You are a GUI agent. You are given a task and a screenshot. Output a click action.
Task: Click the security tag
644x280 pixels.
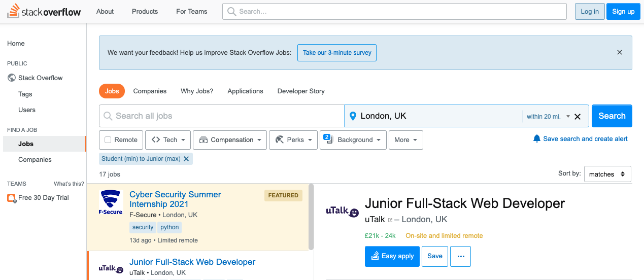click(x=143, y=227)
